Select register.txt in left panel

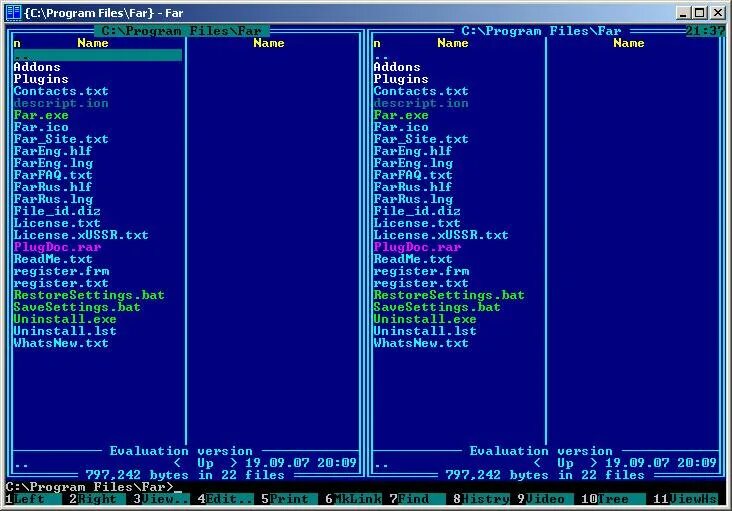[61, 283]
